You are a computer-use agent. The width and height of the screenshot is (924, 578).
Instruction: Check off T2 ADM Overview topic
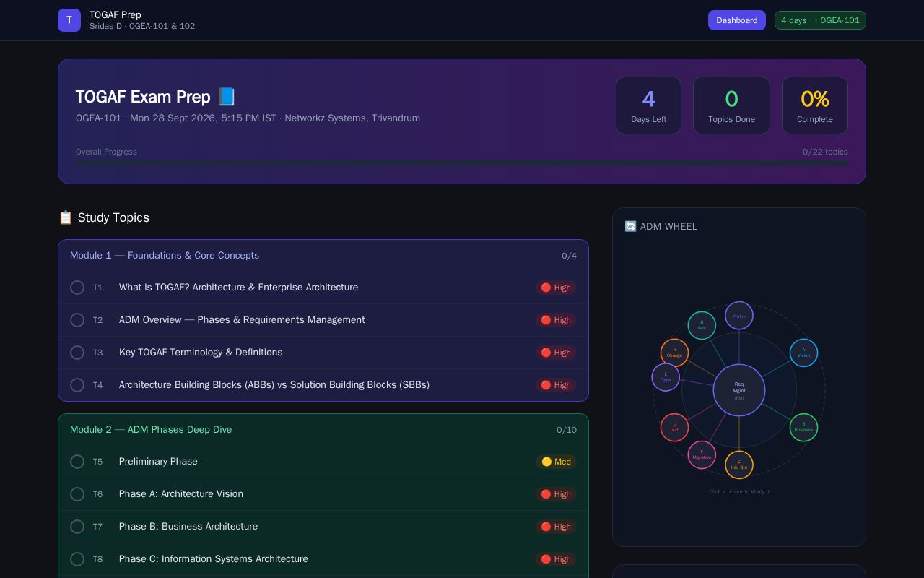point(77,320)
